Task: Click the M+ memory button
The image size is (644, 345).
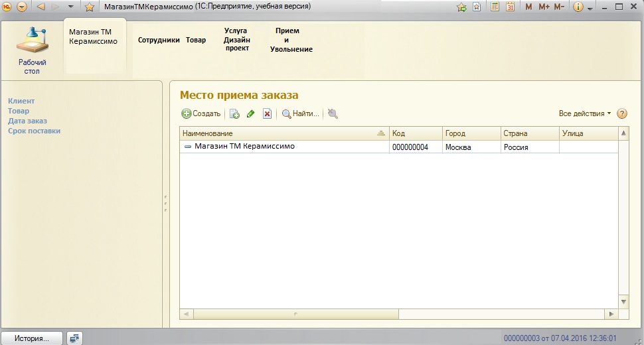Action: 544,7
